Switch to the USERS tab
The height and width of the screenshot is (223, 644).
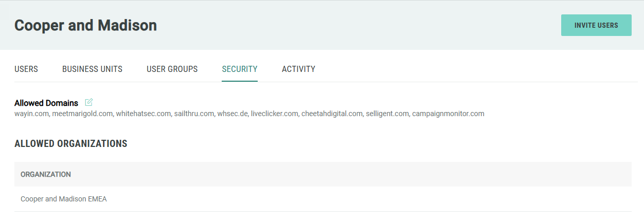pyautogui.click(x=26, y=69)
